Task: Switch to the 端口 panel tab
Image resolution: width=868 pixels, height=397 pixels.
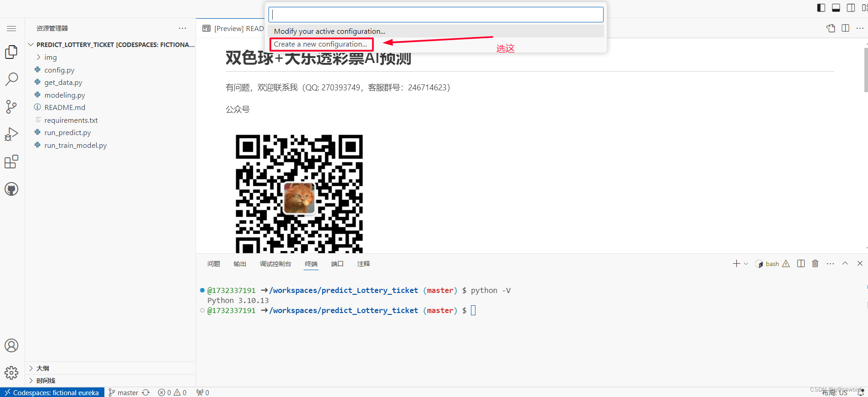Action: 337,264
